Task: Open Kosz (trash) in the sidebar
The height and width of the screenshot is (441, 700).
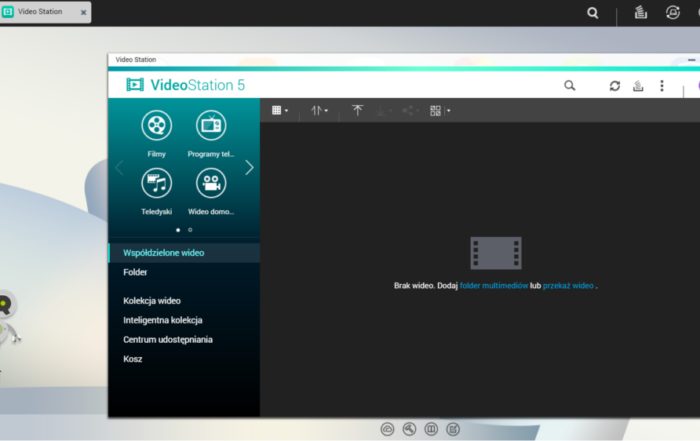Action: pos(184,359)
